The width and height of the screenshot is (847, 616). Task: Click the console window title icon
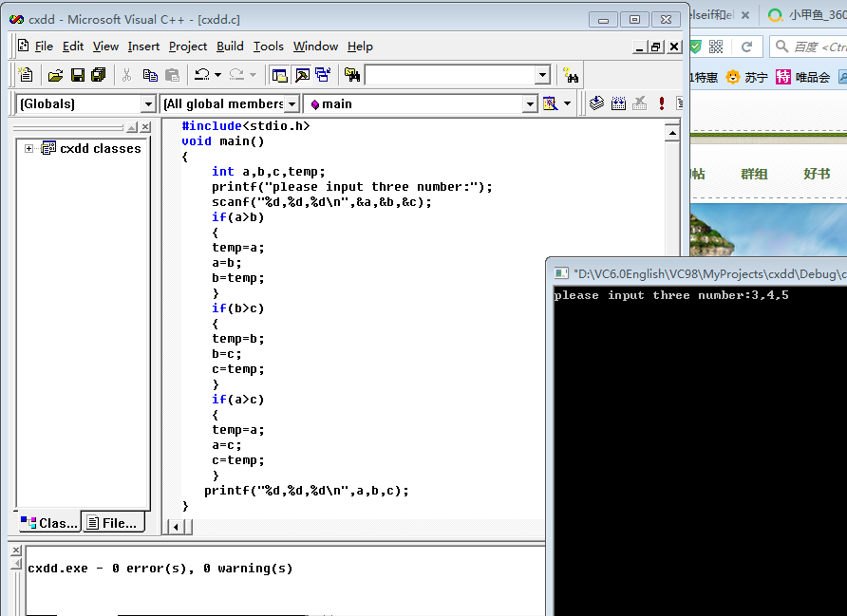coord(562,273)
